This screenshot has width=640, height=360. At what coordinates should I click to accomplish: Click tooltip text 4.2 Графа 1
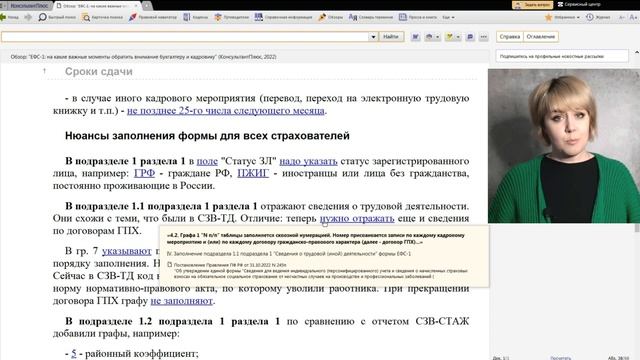coord(316,239)
